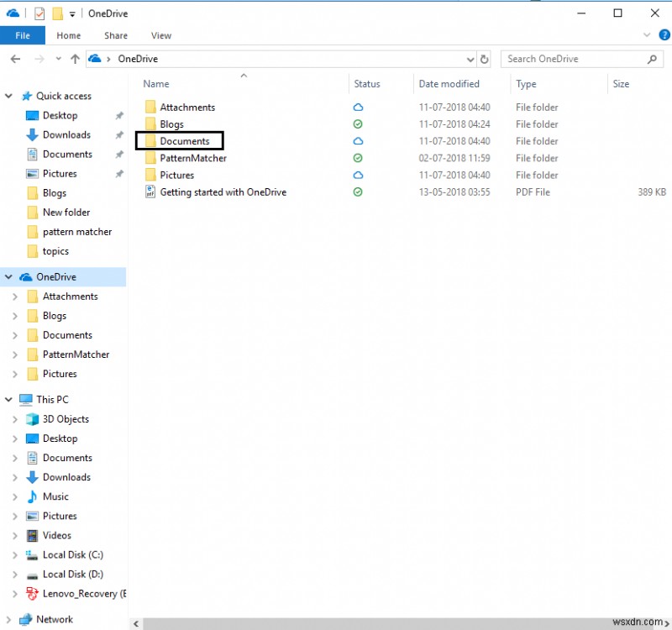Click the Refresh icon in address bar
This screenshot has width=672, height=630.
coord(485,59)
